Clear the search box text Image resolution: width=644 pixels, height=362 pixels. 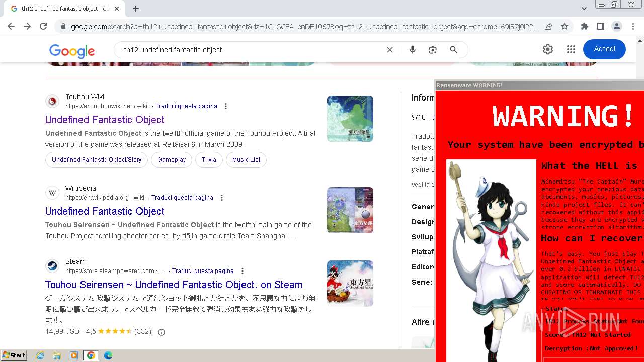point(390,50)
